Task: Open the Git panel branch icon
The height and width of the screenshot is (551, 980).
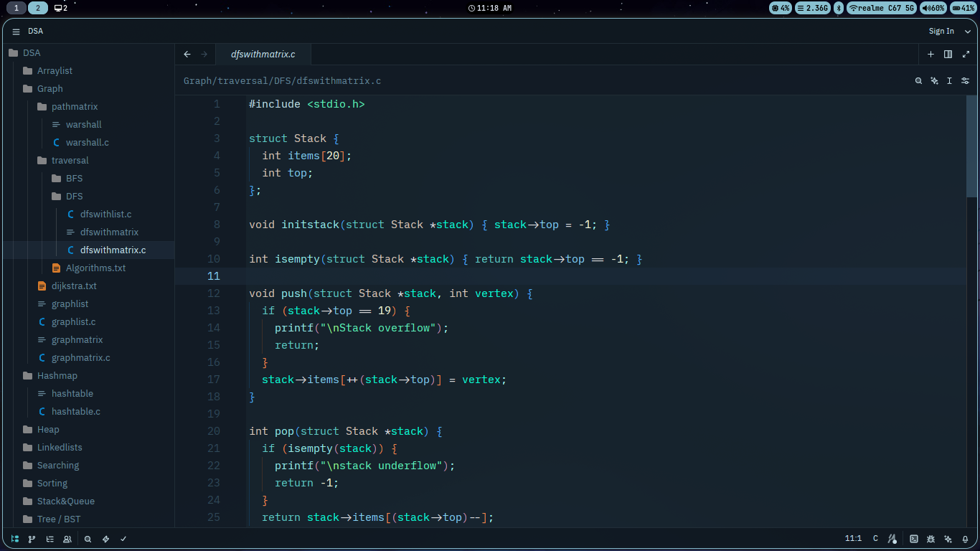Action: [x=32, y=539]
